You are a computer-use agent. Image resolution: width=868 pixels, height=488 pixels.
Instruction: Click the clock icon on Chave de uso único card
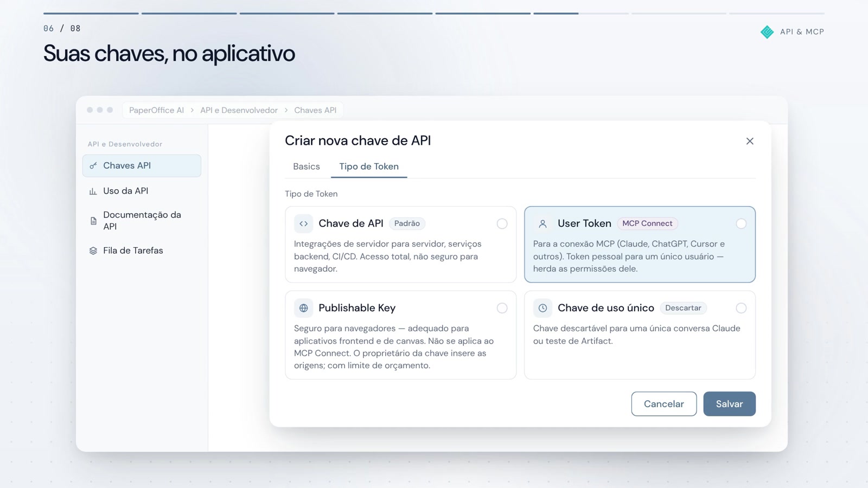542,308
